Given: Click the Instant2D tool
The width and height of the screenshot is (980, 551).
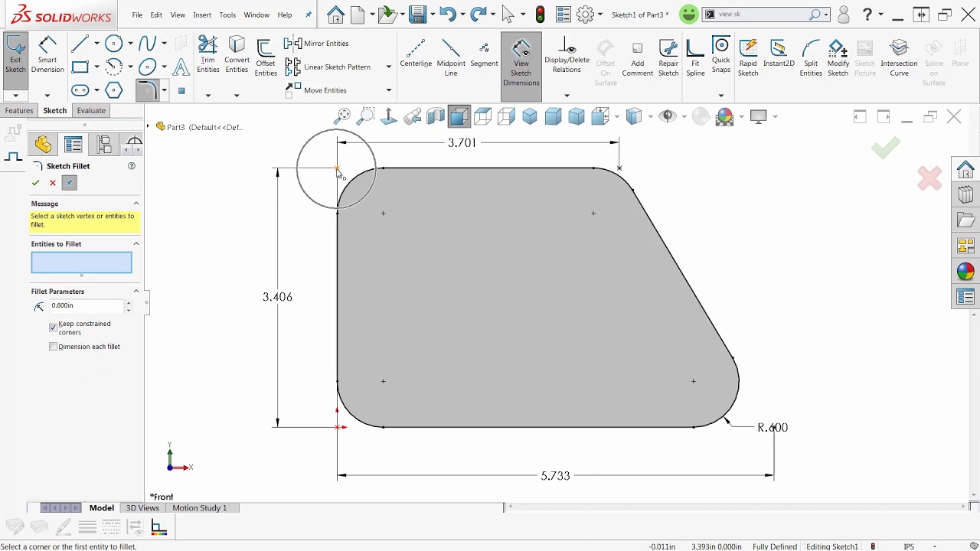Looking at the screenshot, I should (779, 54).
